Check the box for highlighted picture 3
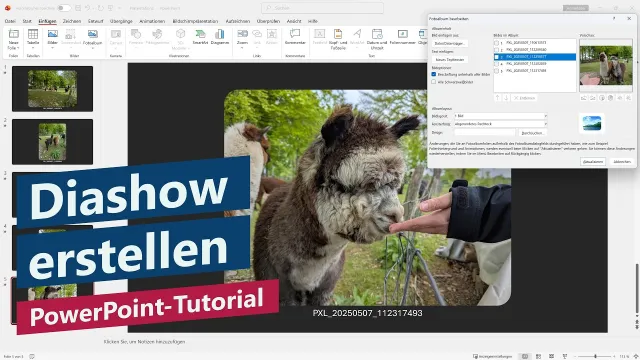The height and width of the screenshot is (360, 640). [497, 57]
